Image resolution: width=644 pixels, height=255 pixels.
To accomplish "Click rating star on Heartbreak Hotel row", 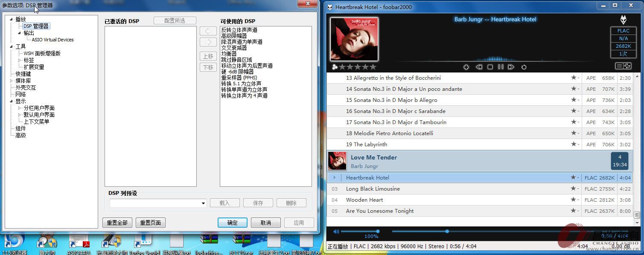I will (574, 177).
